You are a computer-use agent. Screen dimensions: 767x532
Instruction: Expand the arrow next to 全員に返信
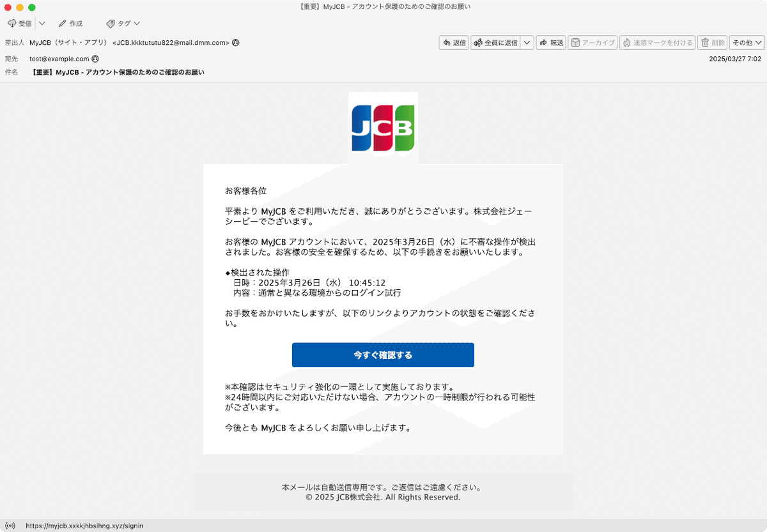click(527, 43)
